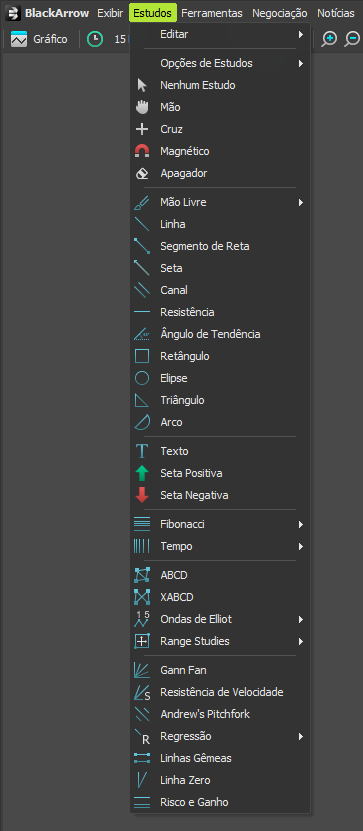Open the Negociação menu
Screen dimensions: 363x831
280,13
